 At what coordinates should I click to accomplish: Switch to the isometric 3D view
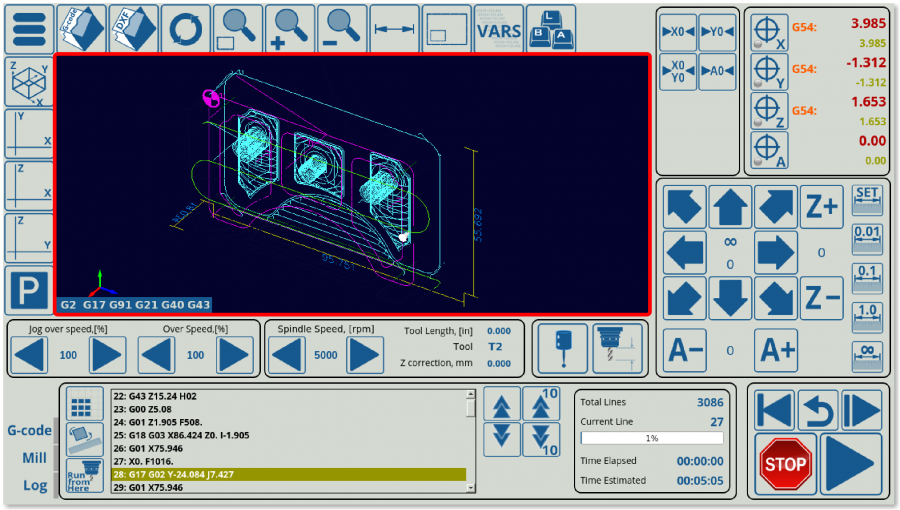pyautogui.click(x=29, y=82)
